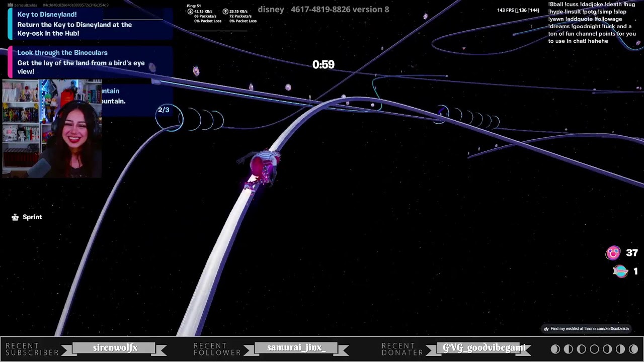
Task: Click the pink Mickey token counter icon
Action: click(613, 253)
